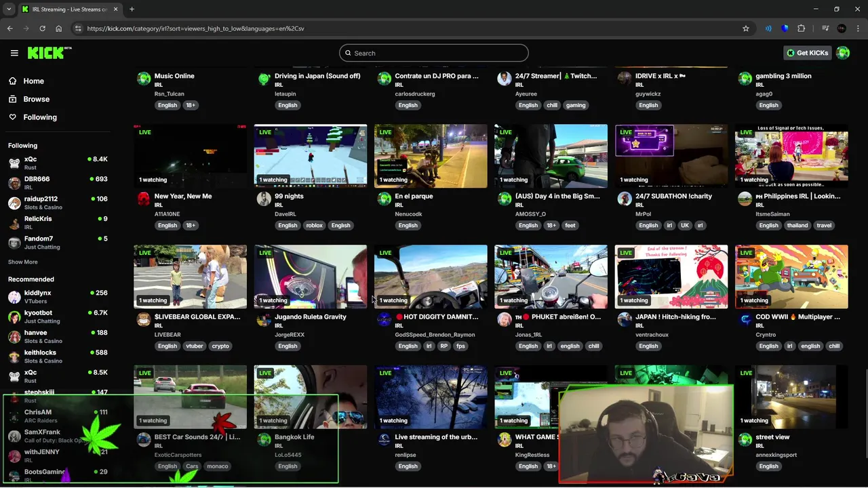868x488 pixels.
Task: Click hanvee avatar in Recommended
Action: coord(14,337)
